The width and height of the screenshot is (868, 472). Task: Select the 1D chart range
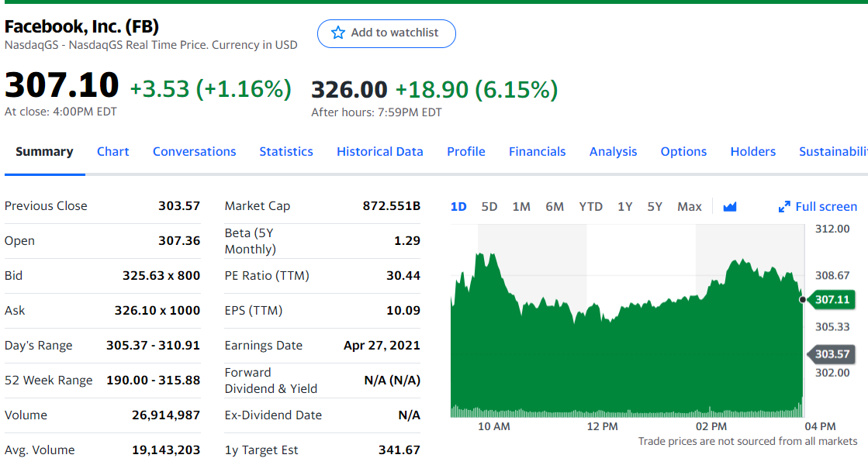click(x=458, y=207)
